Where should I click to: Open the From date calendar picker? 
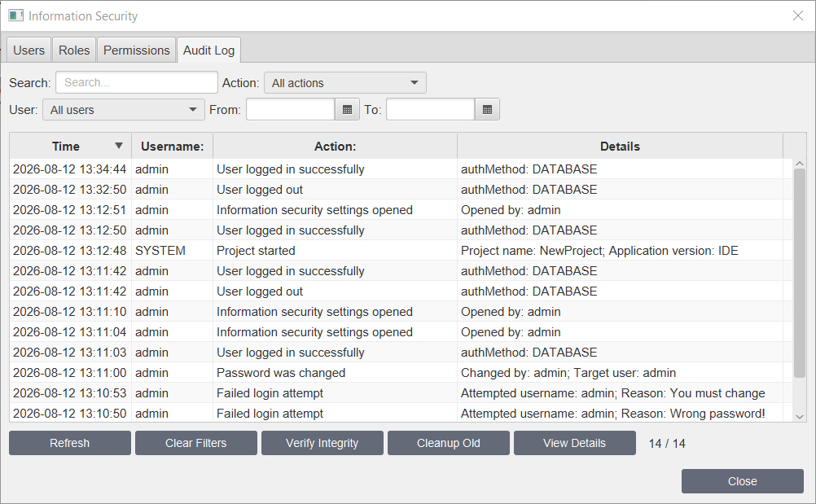(347, 110)
